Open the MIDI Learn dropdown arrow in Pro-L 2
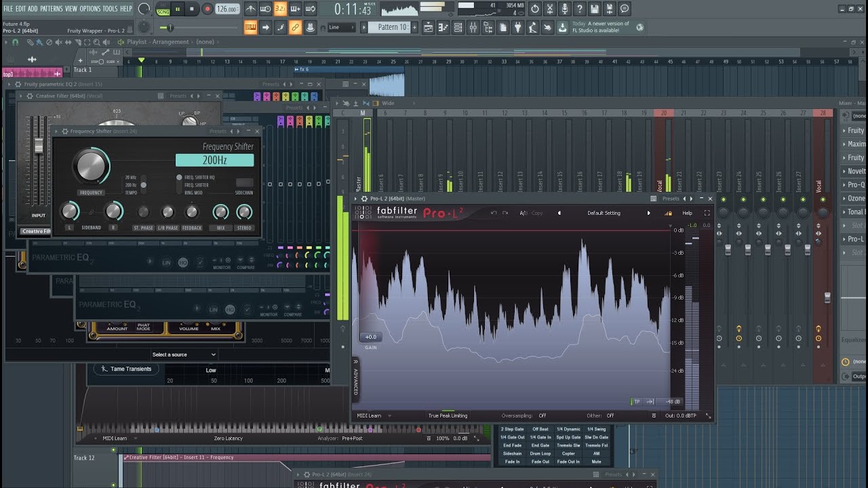The height and width of the screenshot is (488, 868). pyautogui.click(x=389, y=415)
